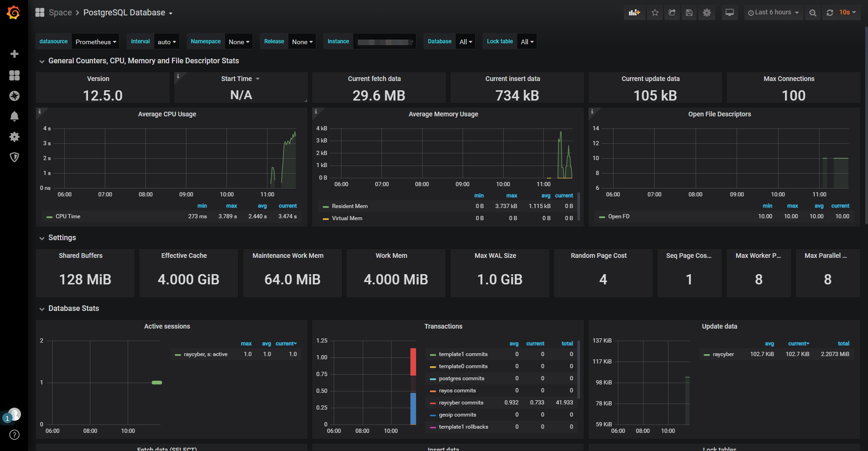Open Open File Descriptors panel title menu
868x451 pixels.
(719, 114)
